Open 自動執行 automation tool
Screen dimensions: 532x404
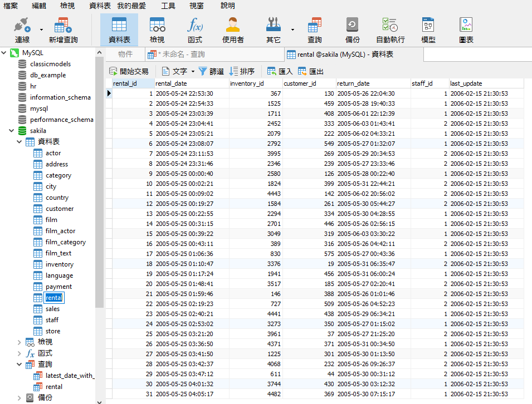[x=390, y=30]
